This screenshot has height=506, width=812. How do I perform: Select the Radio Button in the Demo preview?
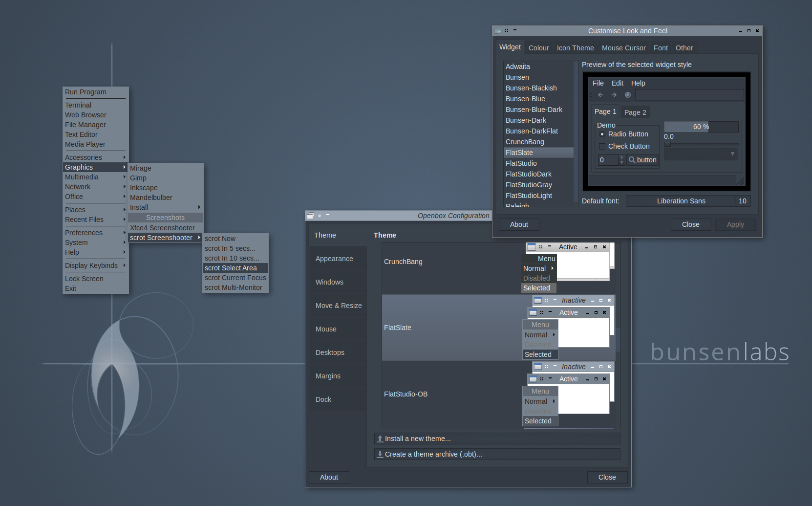602,134
